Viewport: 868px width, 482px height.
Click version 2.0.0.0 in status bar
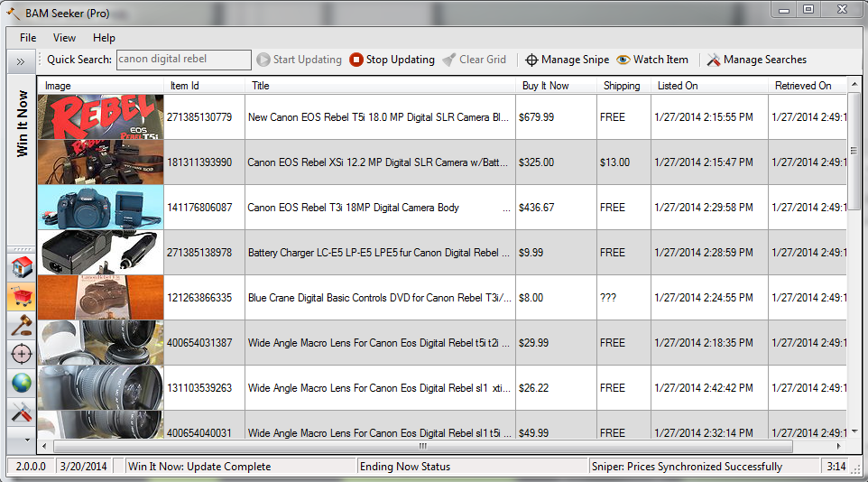31,467
